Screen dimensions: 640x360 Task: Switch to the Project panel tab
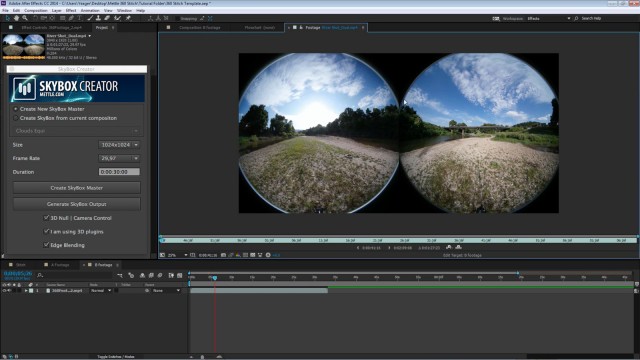coord(102,27)
